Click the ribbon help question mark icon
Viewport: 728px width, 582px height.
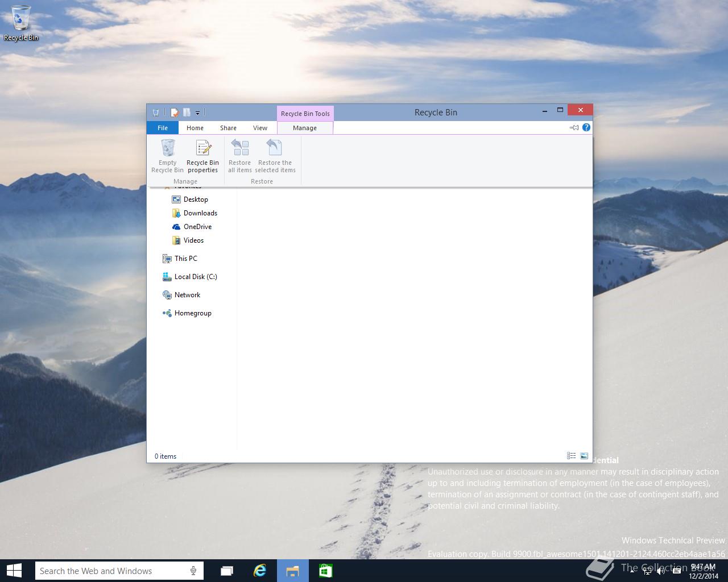586,128
